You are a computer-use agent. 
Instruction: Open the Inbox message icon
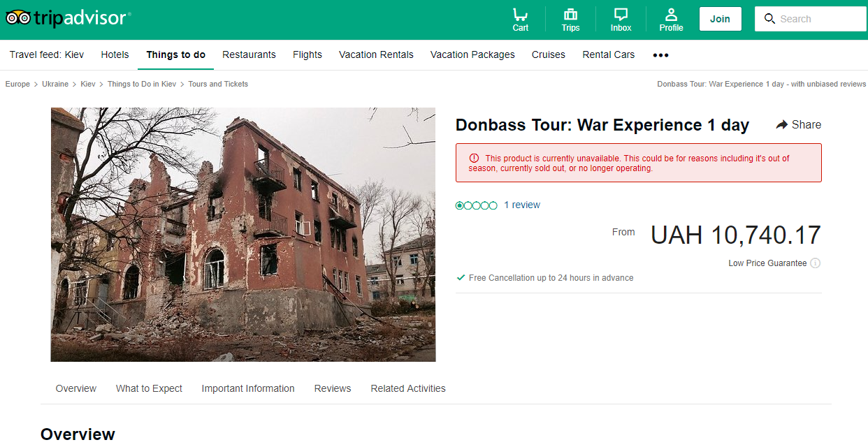pyautogui.click(x=621, y=15)
